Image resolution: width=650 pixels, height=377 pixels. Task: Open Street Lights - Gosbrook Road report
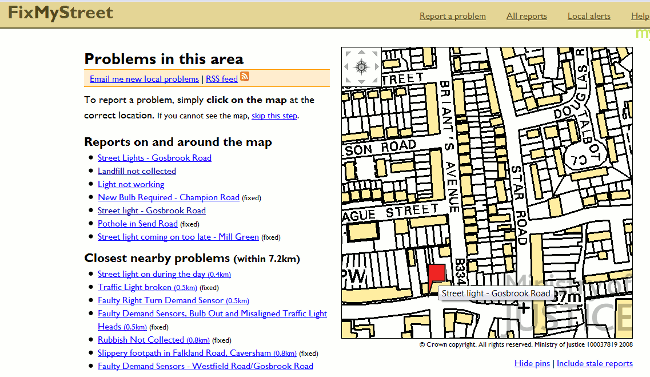pyautogui.click(x=155, y=158)
